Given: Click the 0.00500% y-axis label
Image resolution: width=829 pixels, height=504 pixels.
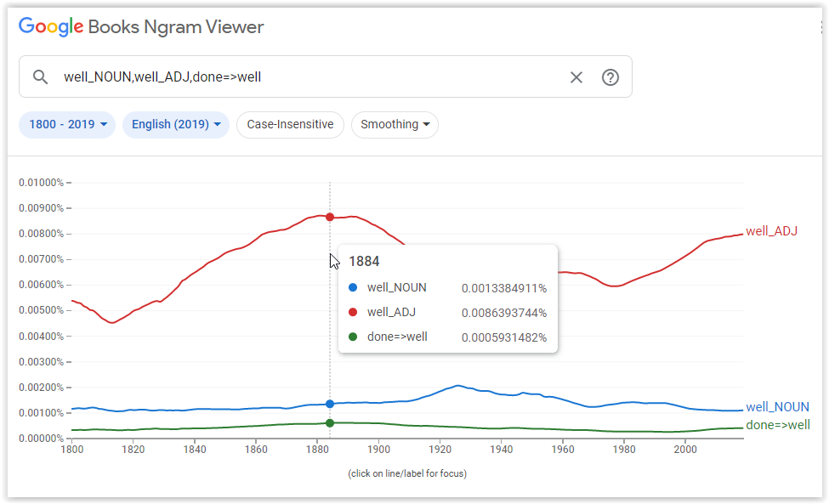Looking at the screenshot, I should [42, 310].
